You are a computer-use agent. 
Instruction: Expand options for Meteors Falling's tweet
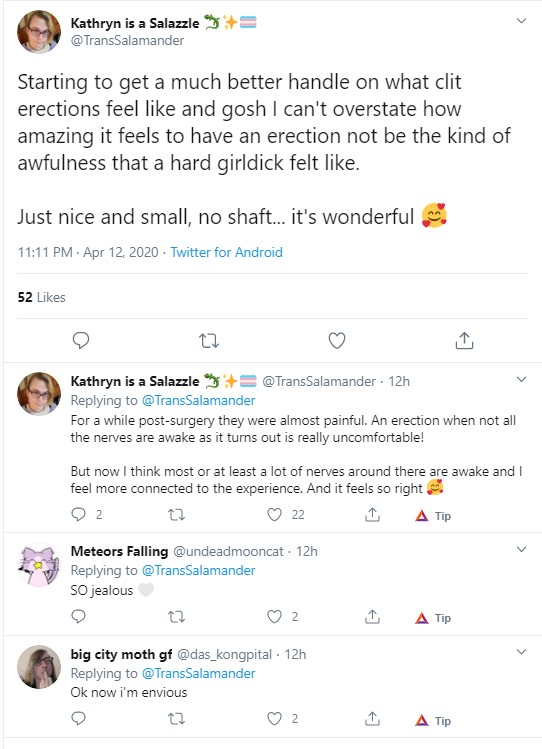tap(521, 549)
